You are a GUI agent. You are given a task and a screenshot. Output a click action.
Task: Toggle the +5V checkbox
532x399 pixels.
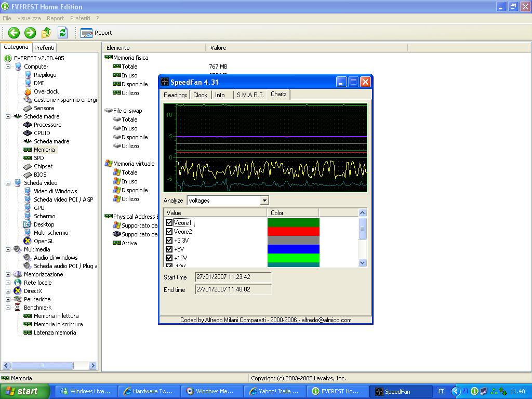click(169, 249)
